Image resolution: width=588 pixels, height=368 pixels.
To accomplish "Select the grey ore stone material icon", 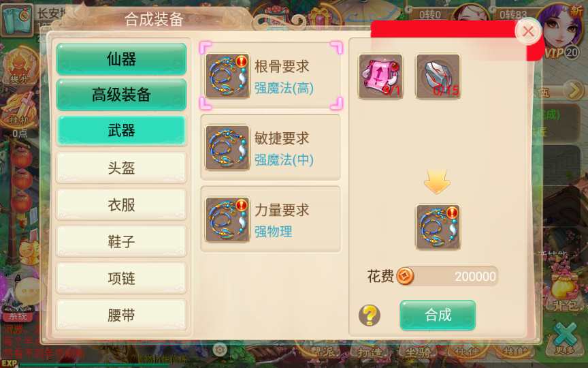I will pyautogui.click(x=438, y=76).
